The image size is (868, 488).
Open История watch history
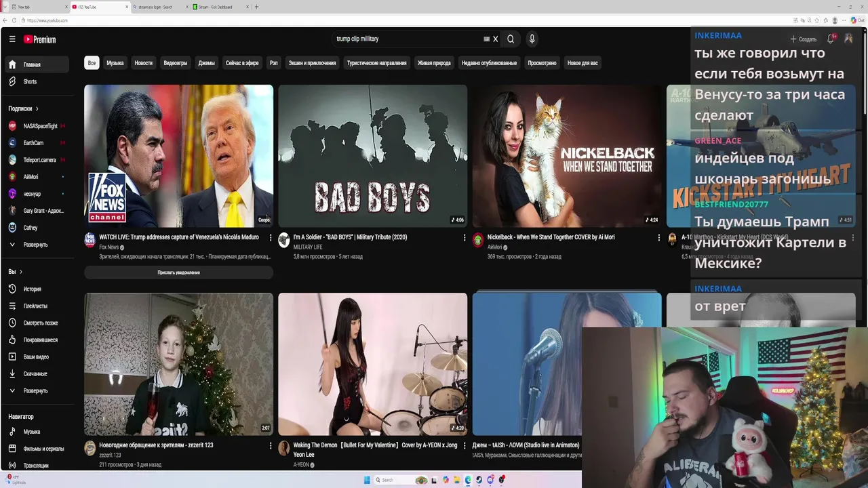tap(35, 289)
